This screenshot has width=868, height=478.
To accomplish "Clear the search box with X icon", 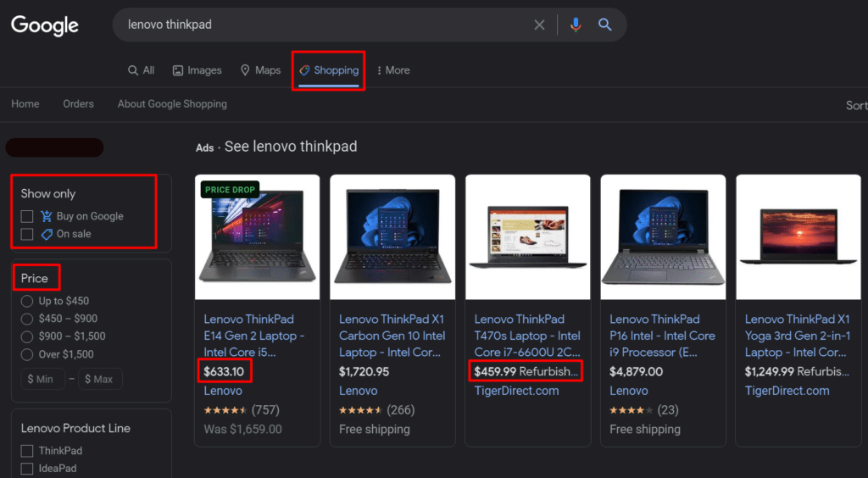I will [x=539, y=25].
